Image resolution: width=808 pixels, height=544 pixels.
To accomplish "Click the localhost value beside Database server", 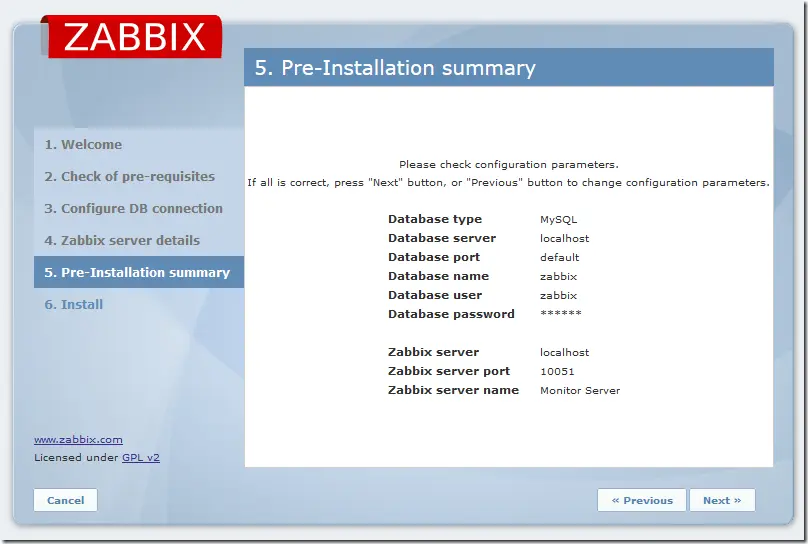I will [x=564, y=239].
